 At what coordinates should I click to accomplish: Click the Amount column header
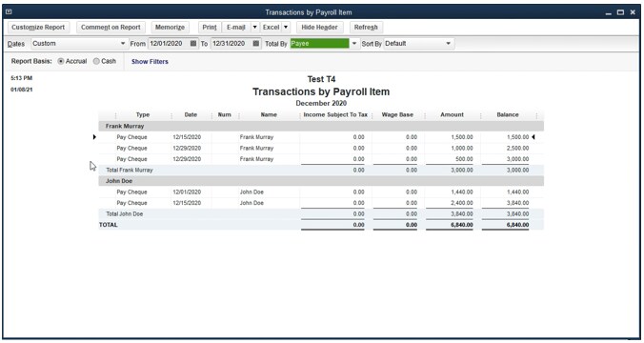pos(453,115)
